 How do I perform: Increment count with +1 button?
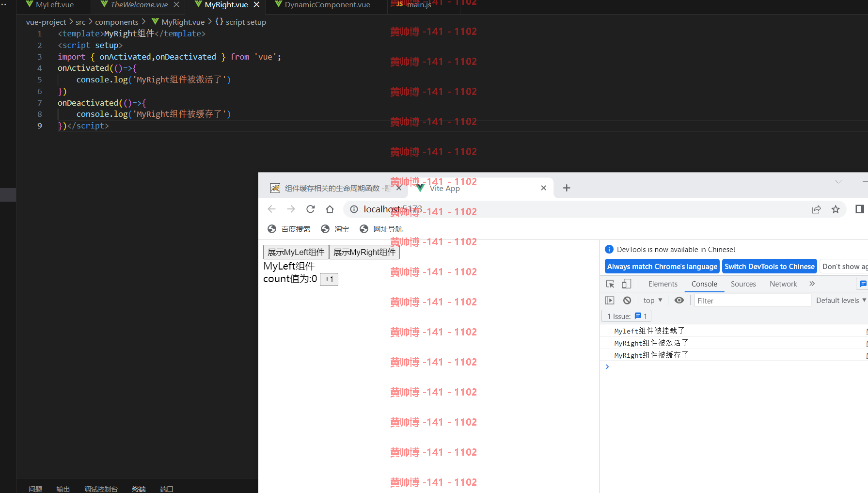[329, 279]
